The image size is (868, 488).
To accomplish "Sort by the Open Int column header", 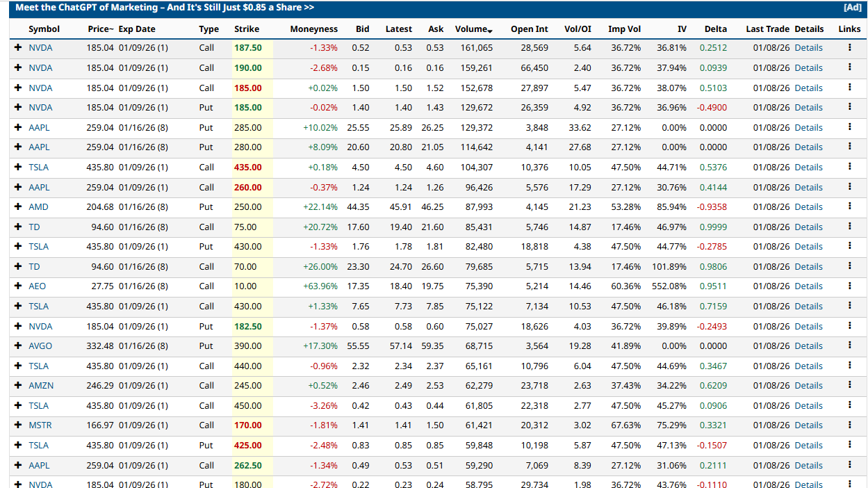I will [530, 29].
